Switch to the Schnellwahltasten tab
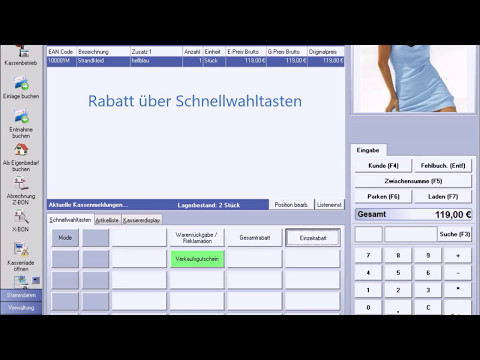The width and height of the screenshot is (480, 360). (x=70, y=220)
